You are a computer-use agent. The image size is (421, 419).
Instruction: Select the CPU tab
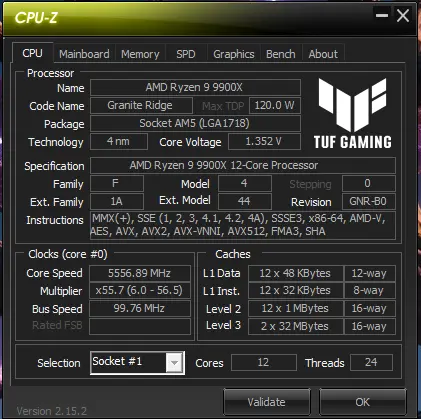pyautogui.click(x=32, y=53)
